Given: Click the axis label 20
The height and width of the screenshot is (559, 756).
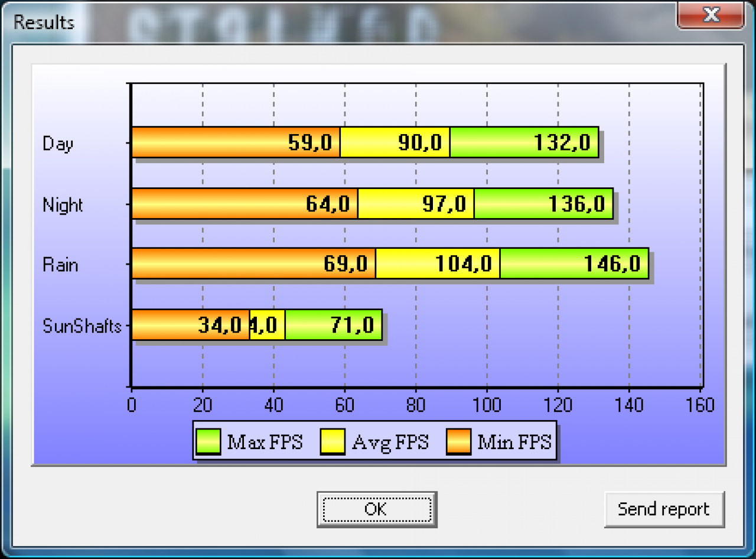Looking at the screenshot, I should [203, 405].
